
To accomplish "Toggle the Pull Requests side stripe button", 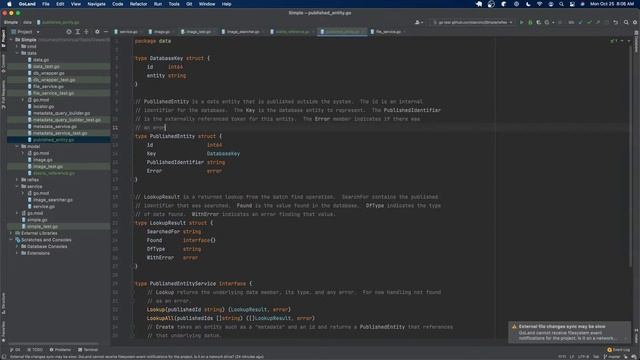I will 3,94.
